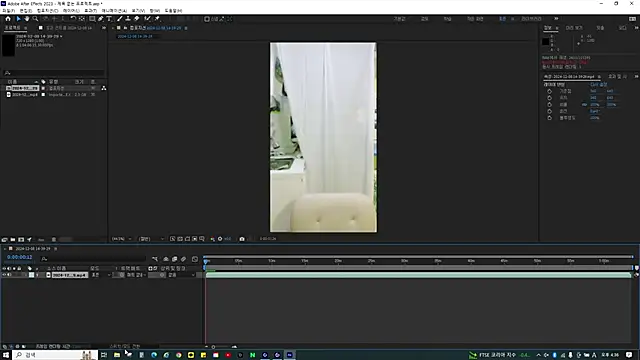Open flowchart icon beside project item list
This screenshot has width=640, height=360.
pos(104,88)
